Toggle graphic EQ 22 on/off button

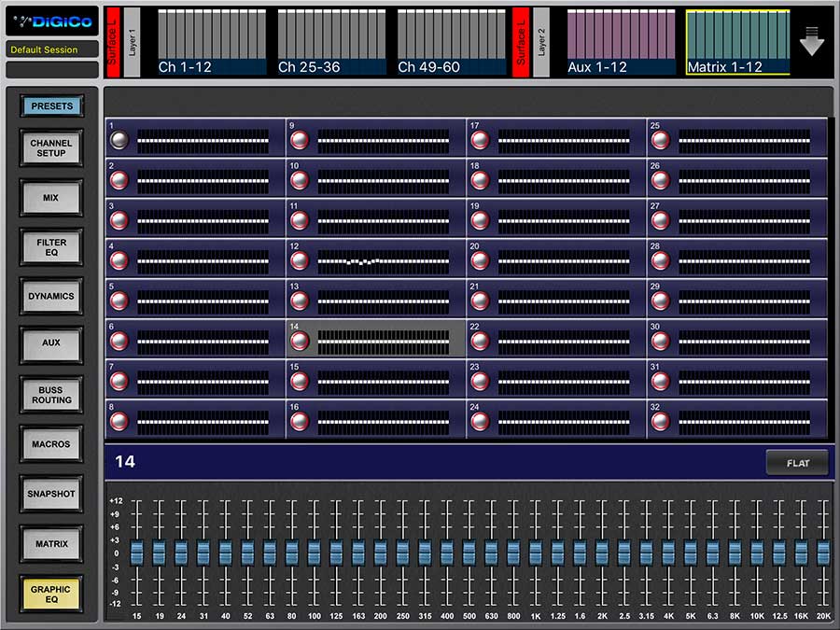pos(480,342)
